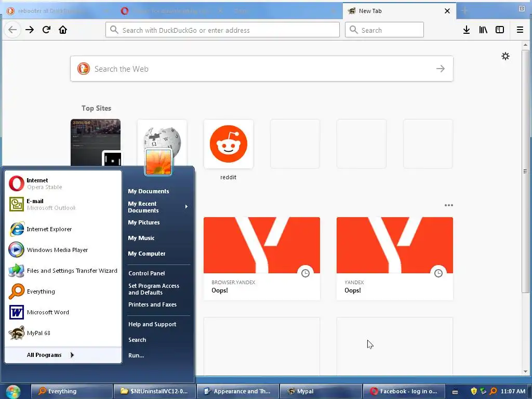The height and width of the screenshot is (399, 532).
Task: Switch to $NtUninstallVC12 folder taskbar button
Action: (x=155, y=391)
